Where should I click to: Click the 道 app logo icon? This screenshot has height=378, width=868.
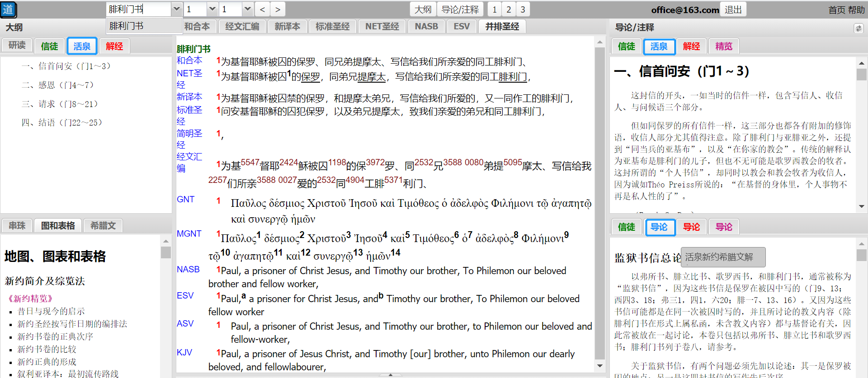[x=9, y=9]
